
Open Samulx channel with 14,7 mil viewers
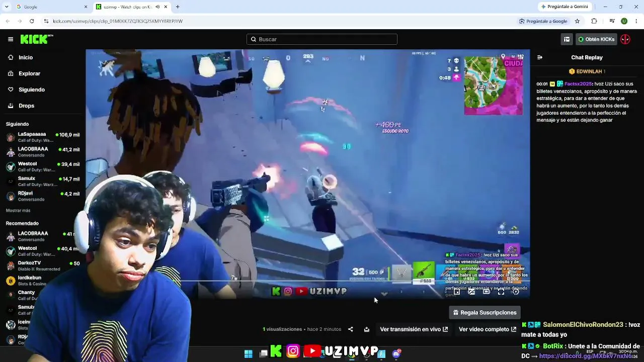(x=43, y=182)
